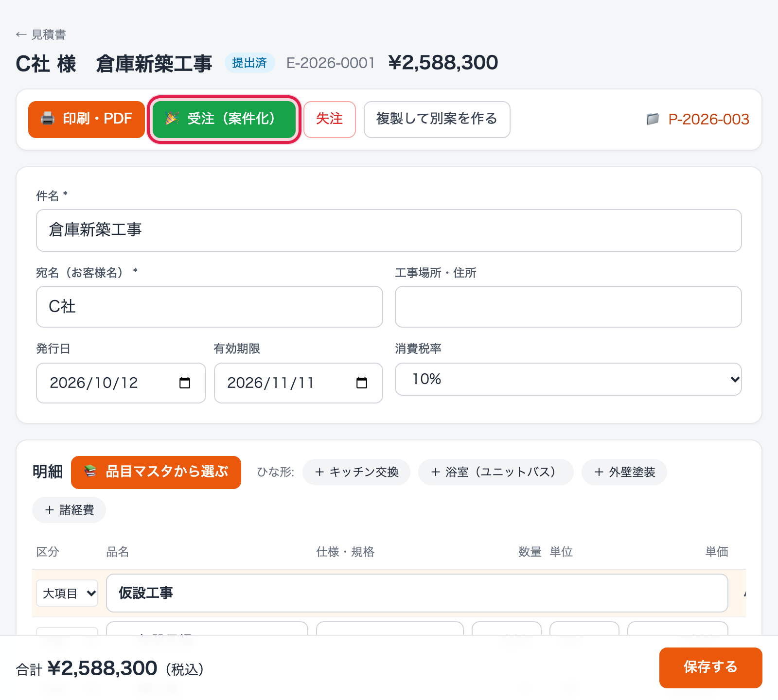
Task: Click the header total ¥2,588,300
Action: 443,62
